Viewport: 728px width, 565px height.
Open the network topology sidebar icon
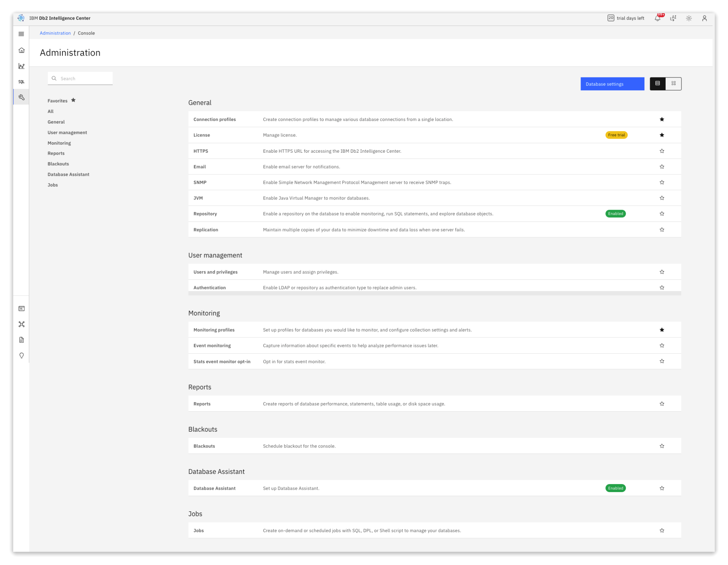pos(21,324)
